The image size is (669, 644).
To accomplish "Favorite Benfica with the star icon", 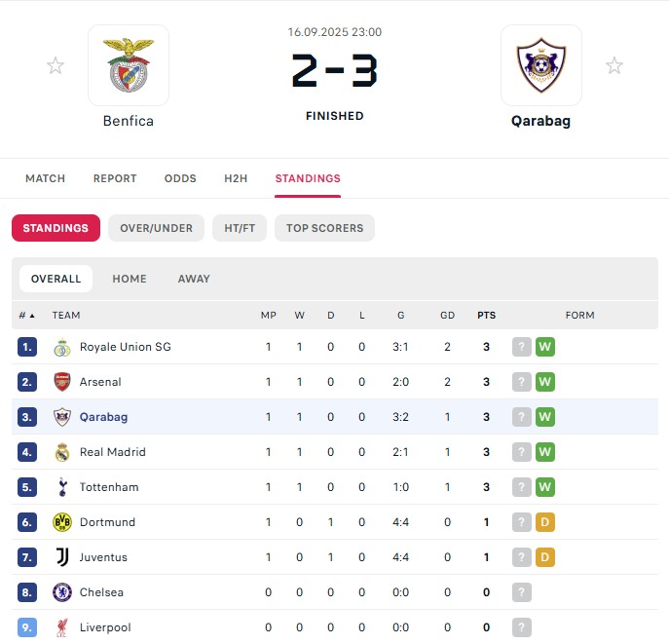I will click(56, 65).
